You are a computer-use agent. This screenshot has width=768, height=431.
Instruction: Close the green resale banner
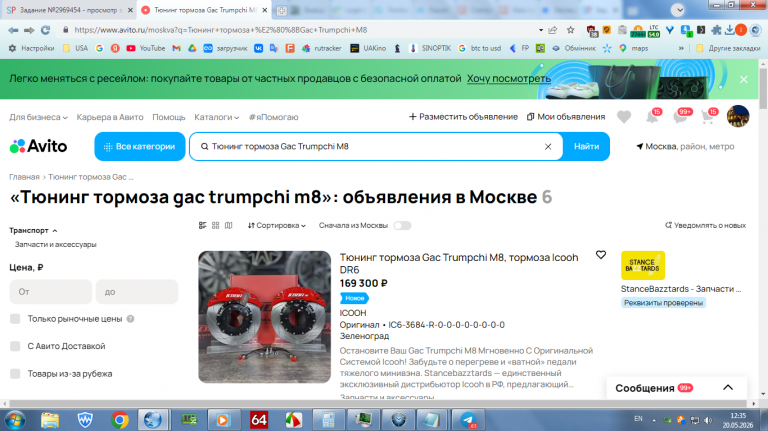744,79
